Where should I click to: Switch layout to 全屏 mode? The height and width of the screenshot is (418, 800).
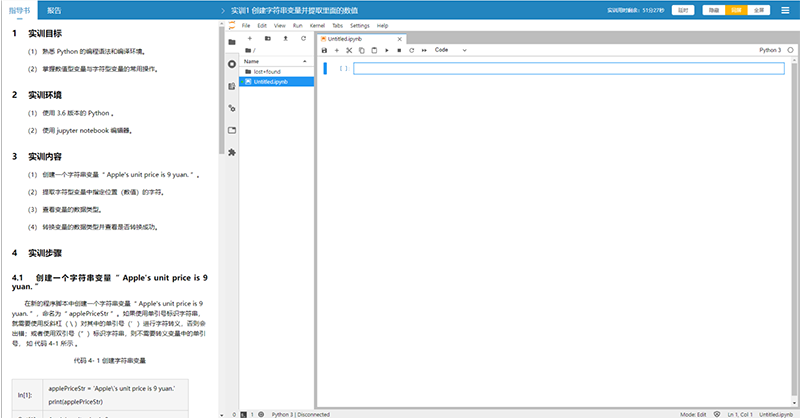(760, 9)
